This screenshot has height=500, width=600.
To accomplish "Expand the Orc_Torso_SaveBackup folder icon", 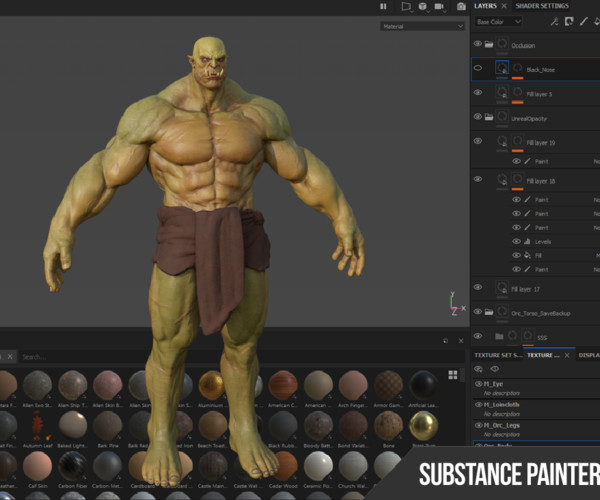I will [489, 312].
